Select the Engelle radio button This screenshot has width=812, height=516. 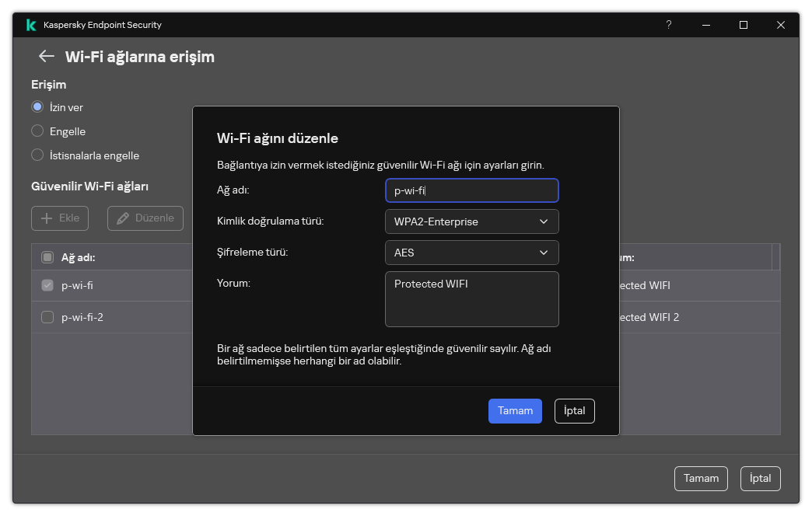tap(37, 131)
